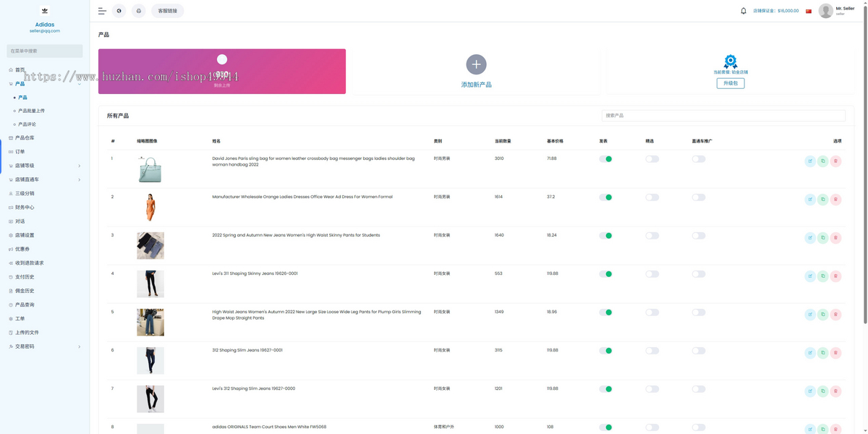This screenshot has width=868, height=434.
Task: Click the 升级包 upgrade button
Action: 731,83
